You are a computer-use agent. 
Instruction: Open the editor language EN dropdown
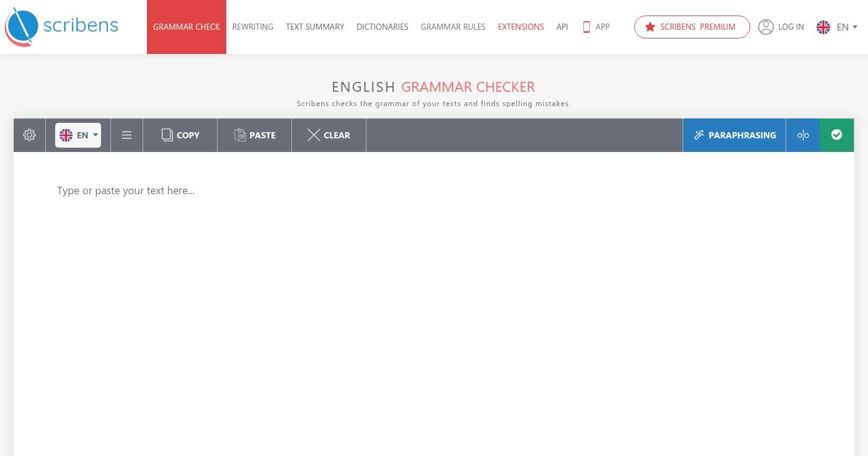click(x=77, y=135)
